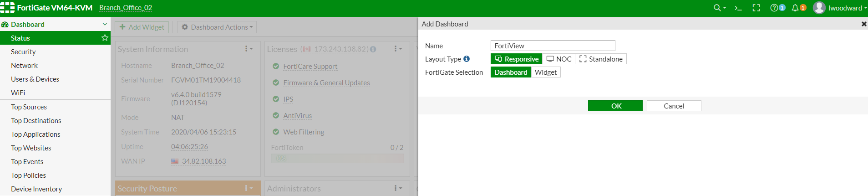Open the notifications bell icon
This screenshot has height=196, width=868.
(795, 8)
